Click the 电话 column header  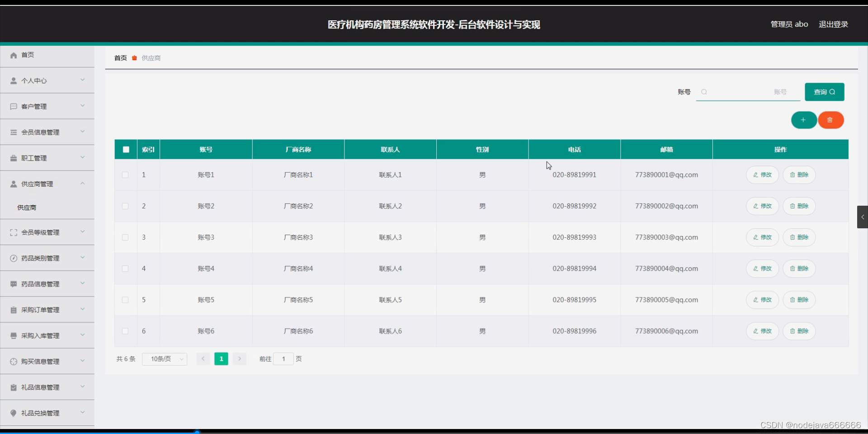click(x=575, y=150)
